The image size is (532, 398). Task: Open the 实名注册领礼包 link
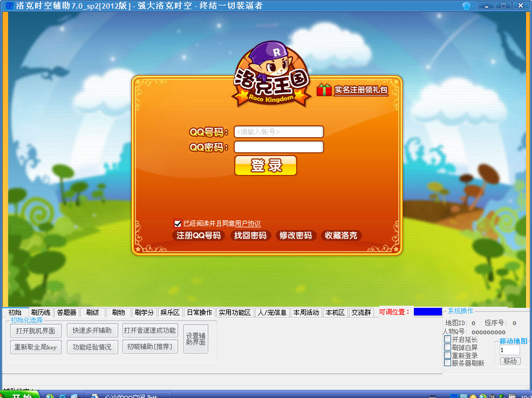361,90
